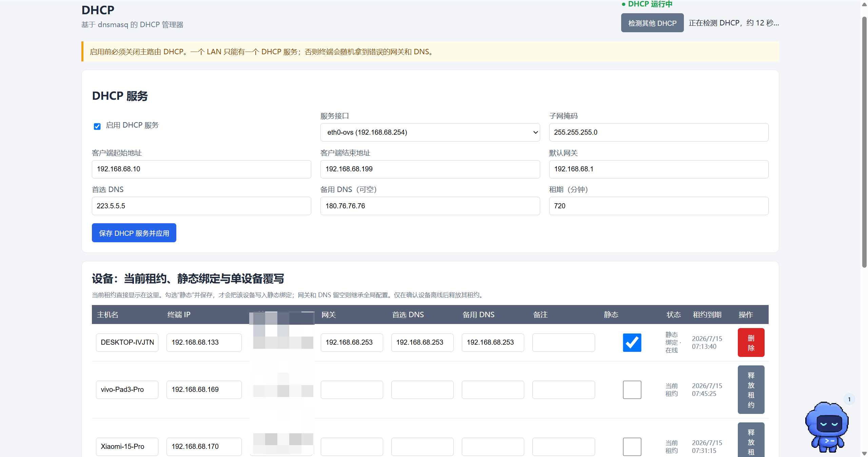Click the scrollbar down arrow
This screenshot has height=457, width=868.
point(864,454)
